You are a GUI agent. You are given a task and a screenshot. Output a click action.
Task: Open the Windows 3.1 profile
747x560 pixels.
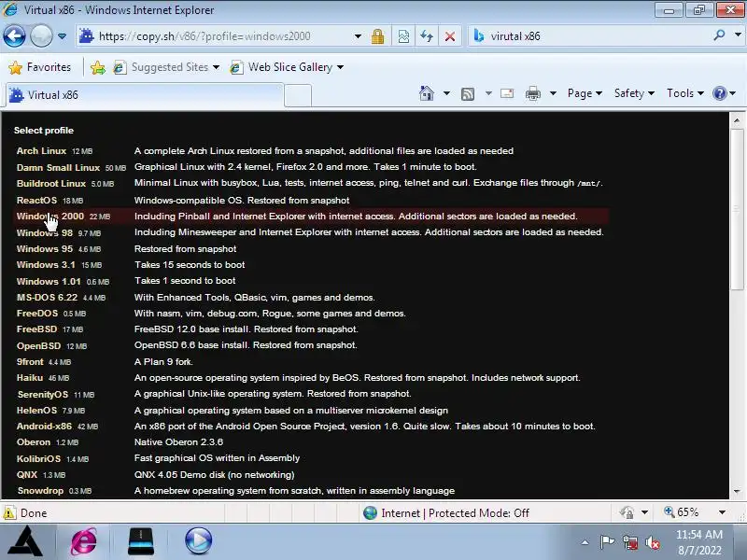pos(46,265)
